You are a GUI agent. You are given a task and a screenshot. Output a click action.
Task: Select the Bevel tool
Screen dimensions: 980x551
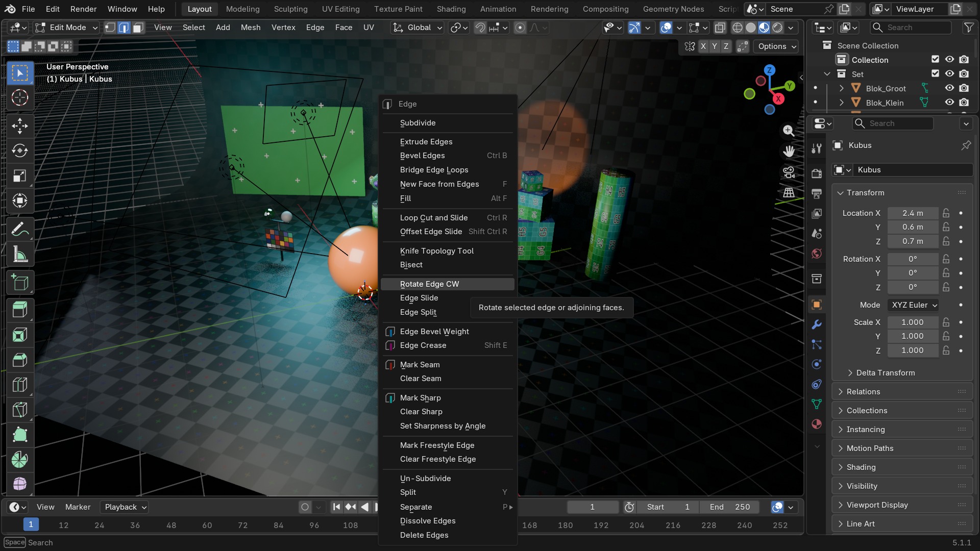(20, 360)
